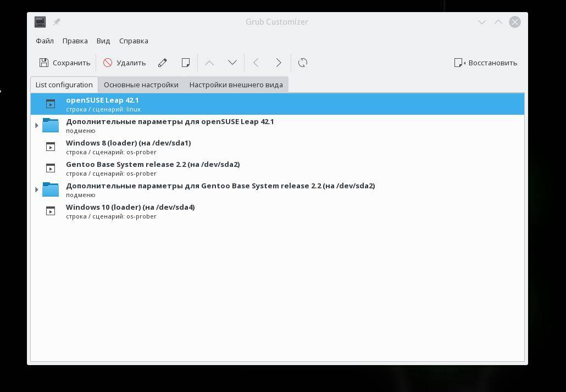Switch to Основные настройки tab
566x392 pixels.
141,85
